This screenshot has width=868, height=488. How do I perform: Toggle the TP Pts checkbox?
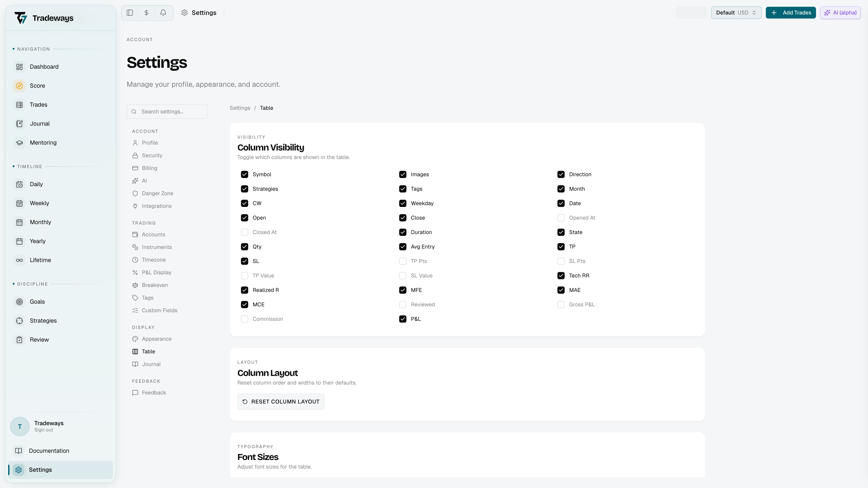tap(403, 261)
